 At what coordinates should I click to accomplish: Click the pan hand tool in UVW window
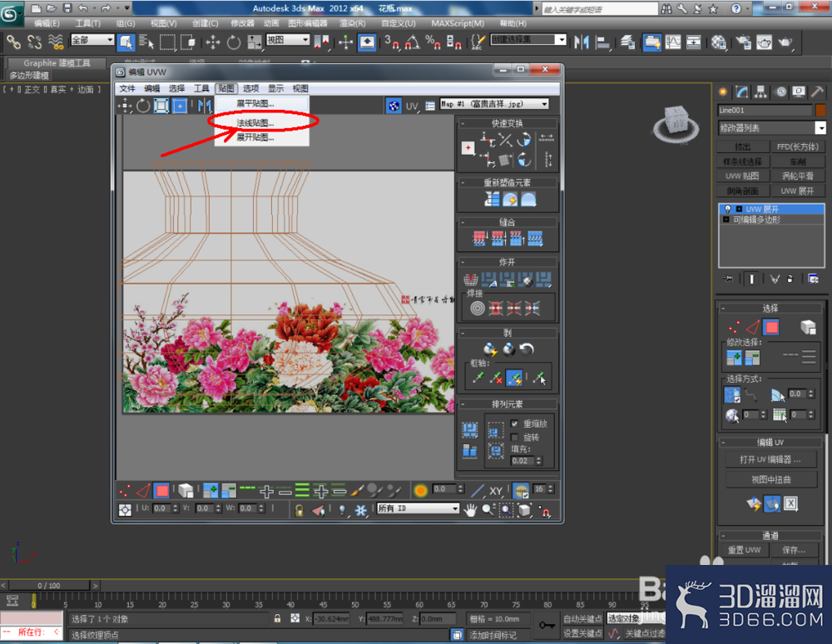pyautogui.click(x=470, y=510)
